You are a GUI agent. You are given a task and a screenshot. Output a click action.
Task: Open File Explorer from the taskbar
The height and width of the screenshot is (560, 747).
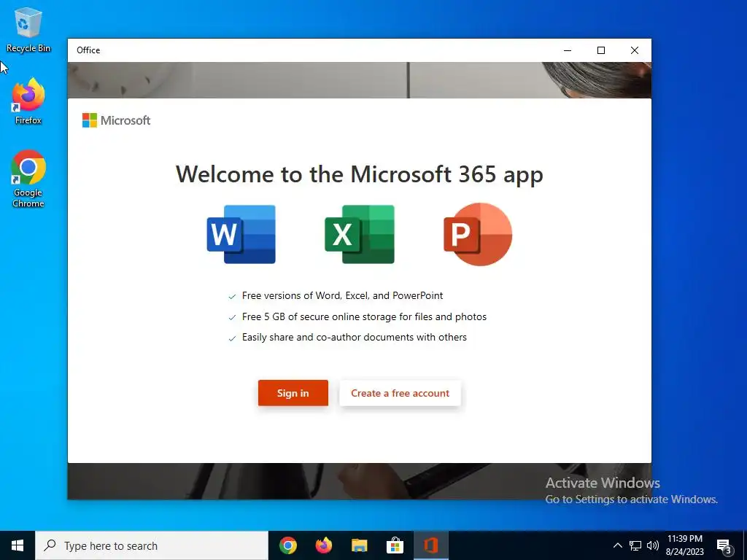click(359, 545)
